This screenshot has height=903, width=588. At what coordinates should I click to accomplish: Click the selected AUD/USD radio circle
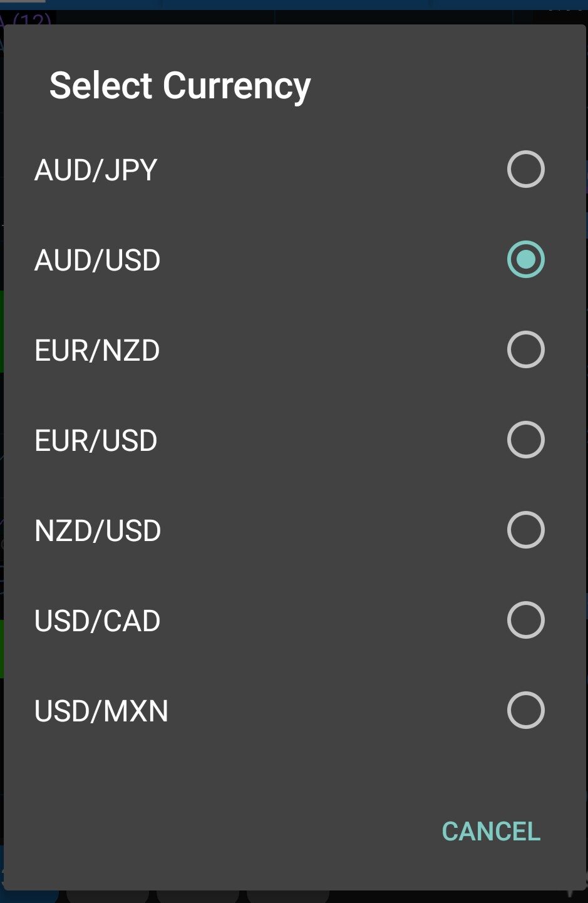(x=525, y=259)
